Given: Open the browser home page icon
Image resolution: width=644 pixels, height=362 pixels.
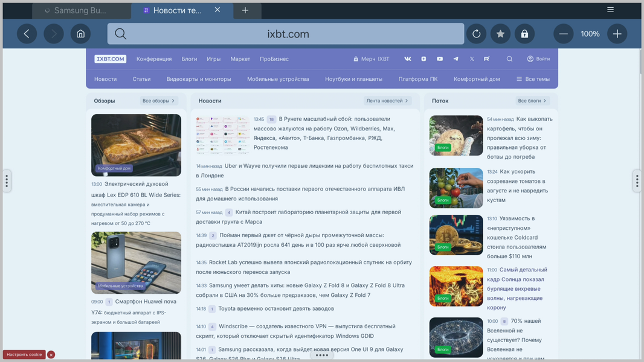Looking at the screenshot, I should (x=80, y=34).
